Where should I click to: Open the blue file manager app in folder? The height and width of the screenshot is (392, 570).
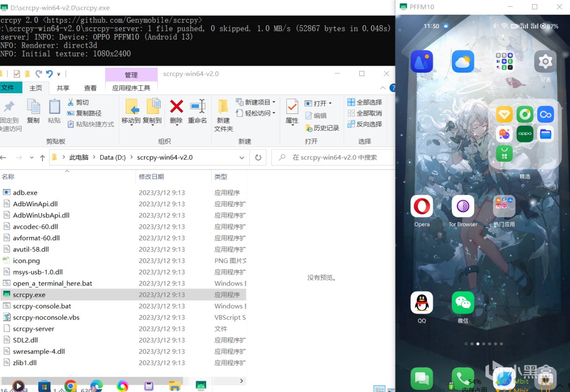click(x=545, y=134)
